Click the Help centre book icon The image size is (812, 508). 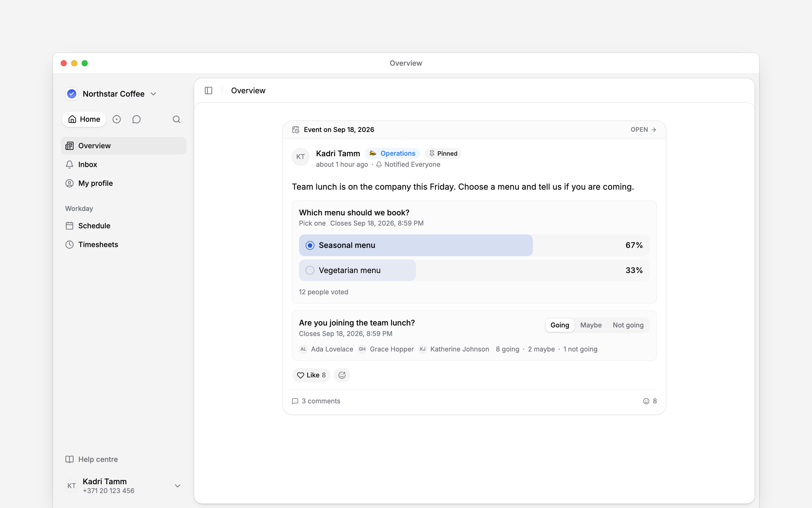70,459
